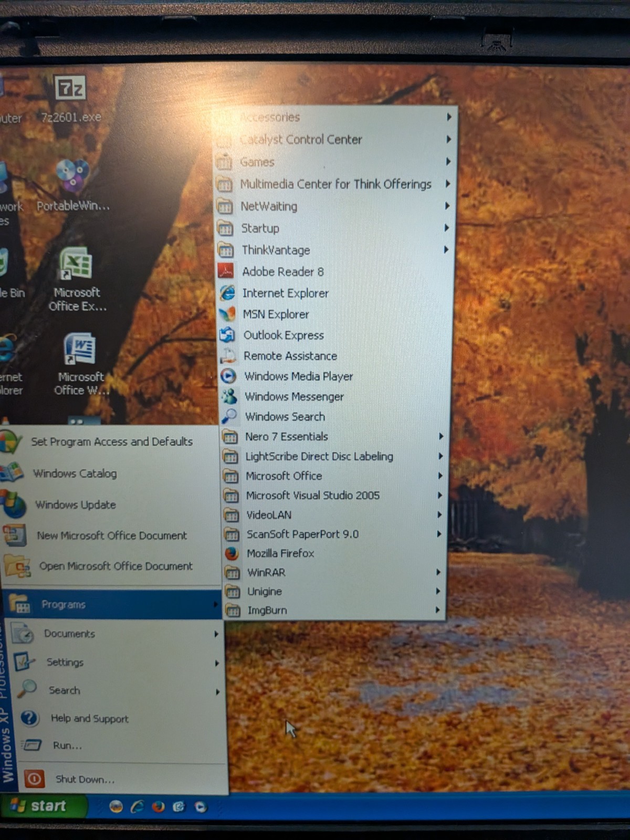Open the ImgBurn program folder
Screen dimensions: 630x840
[x=334, y=611]
